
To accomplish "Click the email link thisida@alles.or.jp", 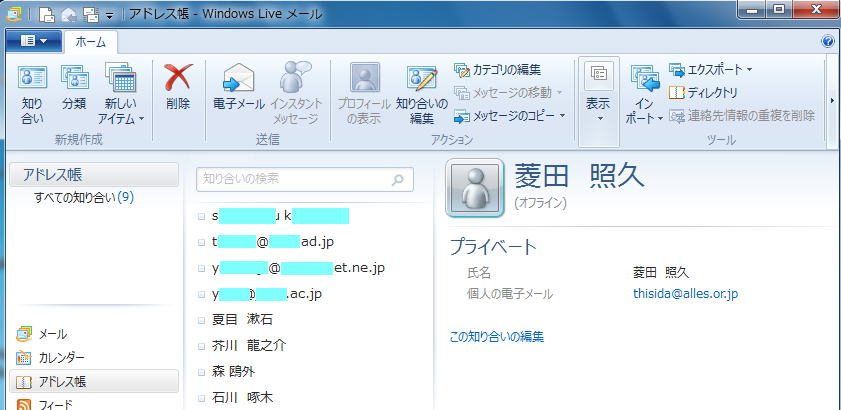I will pyautogui.click(x=685, y=294).
